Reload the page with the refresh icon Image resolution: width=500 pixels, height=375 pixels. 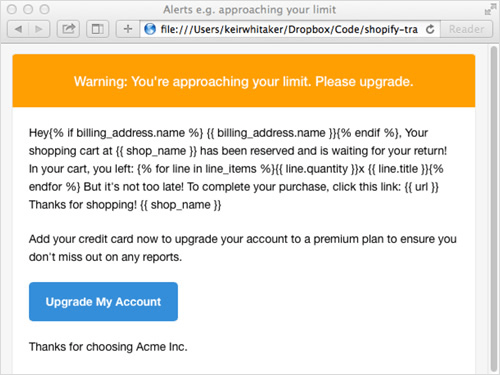pyautogui.click(x=430, y=29)
